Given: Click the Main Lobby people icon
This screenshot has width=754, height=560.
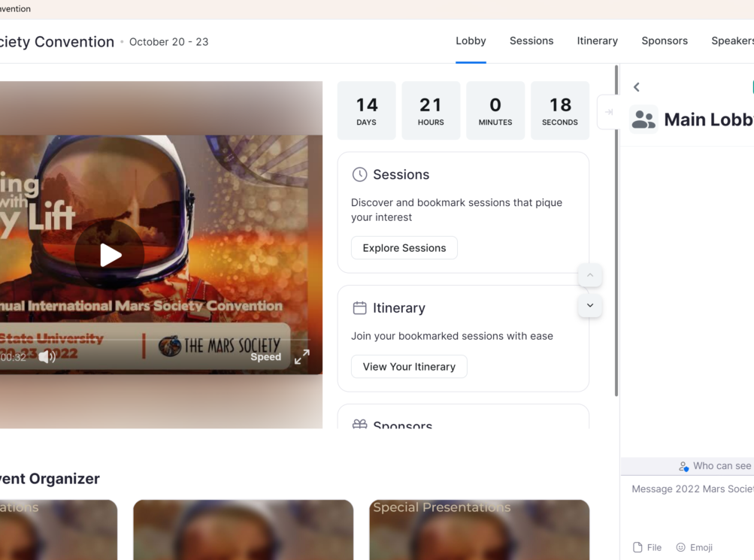Looking at the screenshot, I should click(x=643, y=120).
